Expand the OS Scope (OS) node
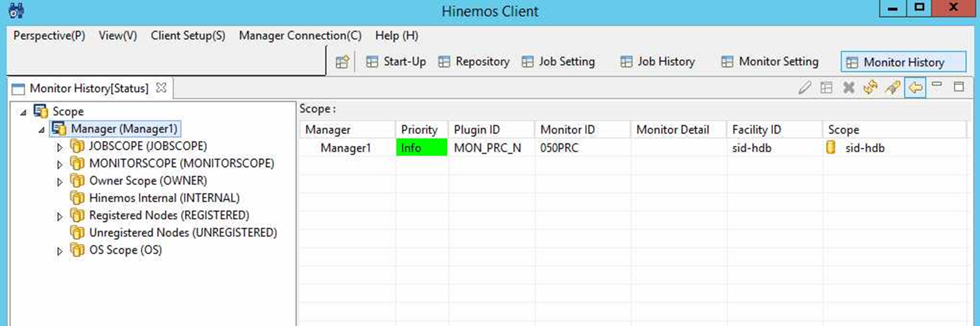The image size is (980, 326). tap(60, 251)
